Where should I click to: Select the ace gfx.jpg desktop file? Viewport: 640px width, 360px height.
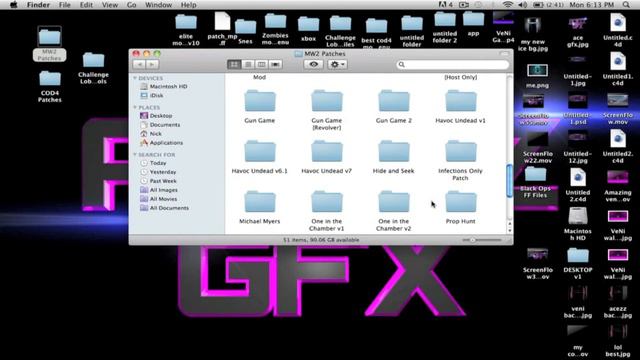[578, 32]
